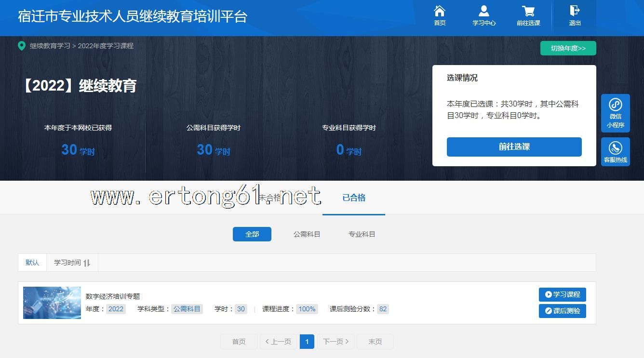This screenshot has width=644, height=358.
Task: Click the blue 前往选课 button
Action: click(514, 147)
